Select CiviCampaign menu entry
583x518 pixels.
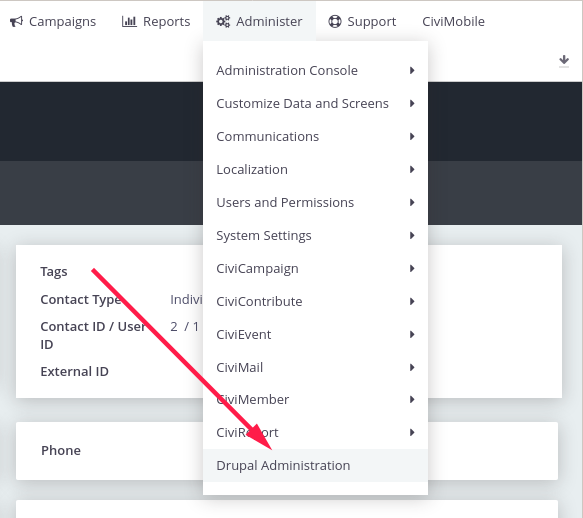pos(315,268)
